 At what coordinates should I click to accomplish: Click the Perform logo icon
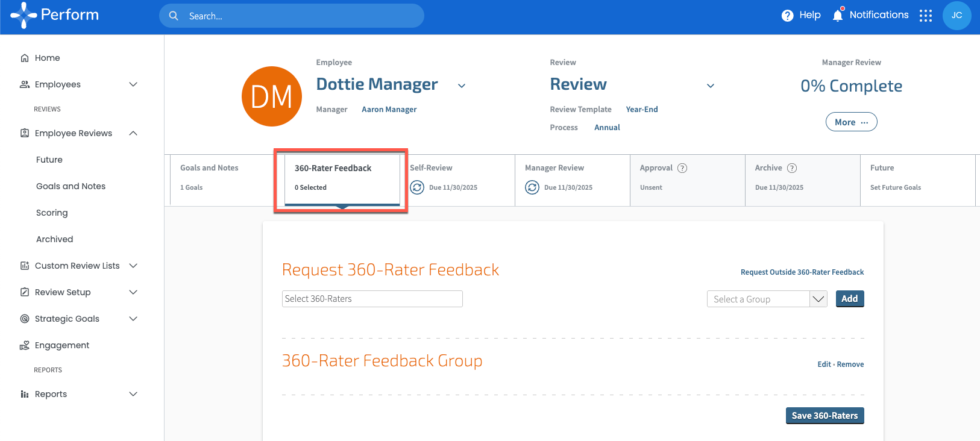point(24,15)
